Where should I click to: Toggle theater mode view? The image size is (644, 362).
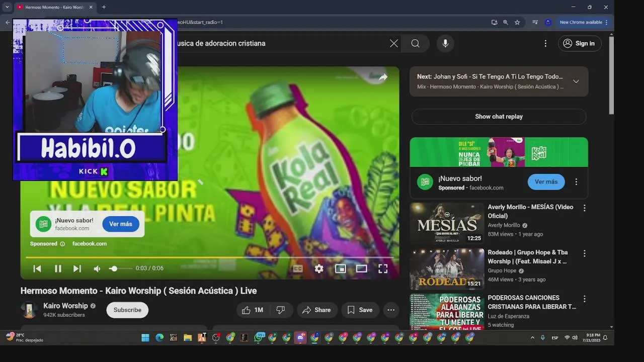(x=362, y=268)
